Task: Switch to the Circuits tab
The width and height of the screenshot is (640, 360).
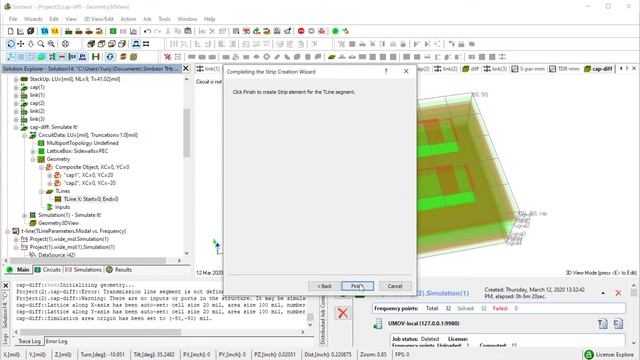Action: (x=48, y=270)
